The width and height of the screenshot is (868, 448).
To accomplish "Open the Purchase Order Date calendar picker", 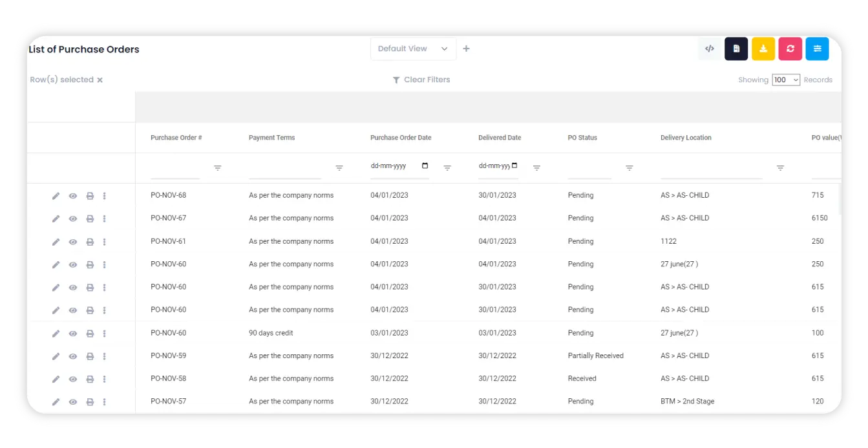I will 425,165.
